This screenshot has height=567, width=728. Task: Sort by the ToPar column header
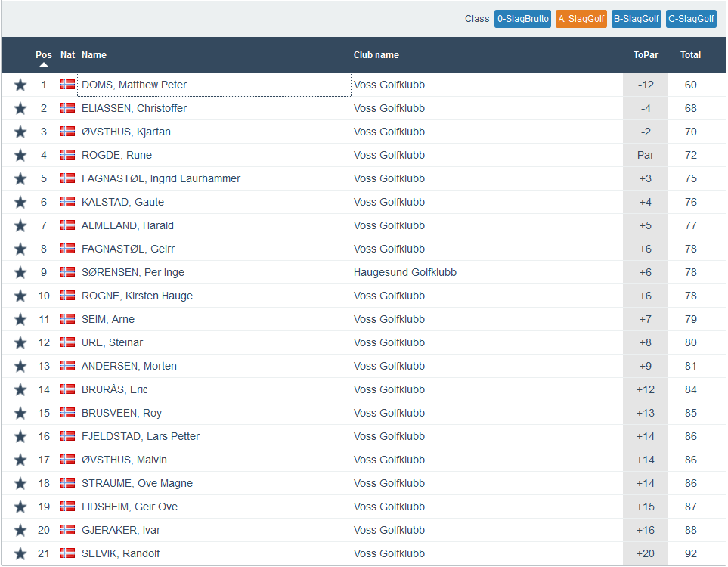(646, 55)
